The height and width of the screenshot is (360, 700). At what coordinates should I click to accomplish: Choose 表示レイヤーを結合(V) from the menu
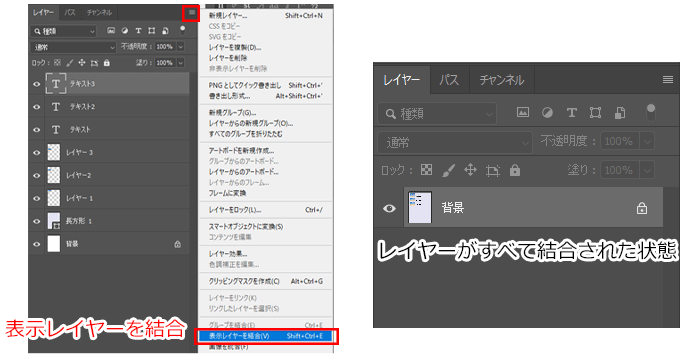click(x=266, y=336)
